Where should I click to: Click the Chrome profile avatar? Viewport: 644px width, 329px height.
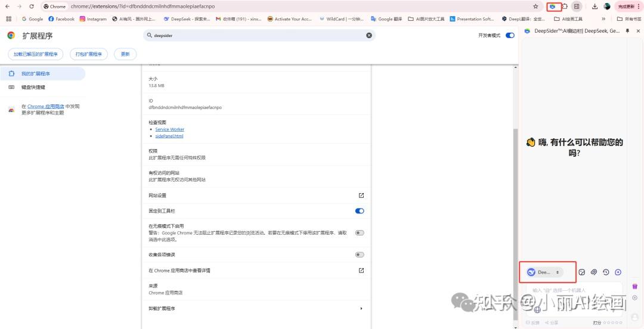pos(606,7)
